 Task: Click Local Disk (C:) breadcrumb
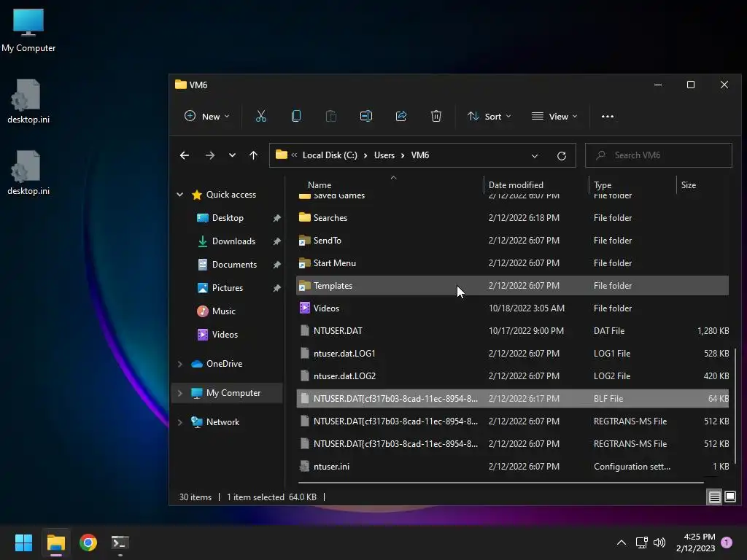coord(330,155)
